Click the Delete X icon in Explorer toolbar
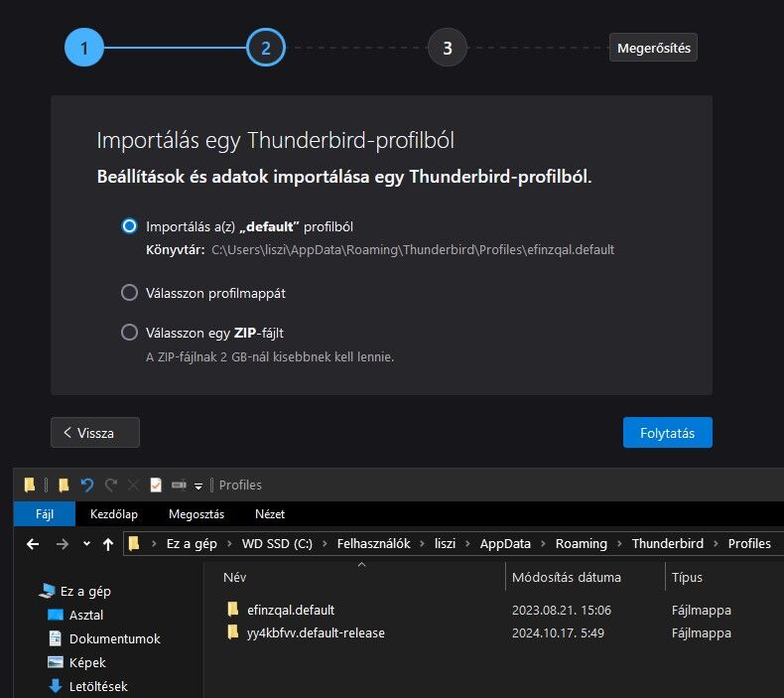The image size is (784, 698). pyautogui.click(x=134, y=485)
